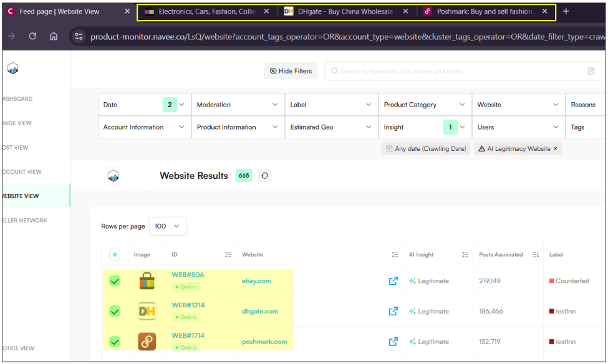Open Notice View in the sidebar
Screen dimensions: 608x364
point(19,348)
